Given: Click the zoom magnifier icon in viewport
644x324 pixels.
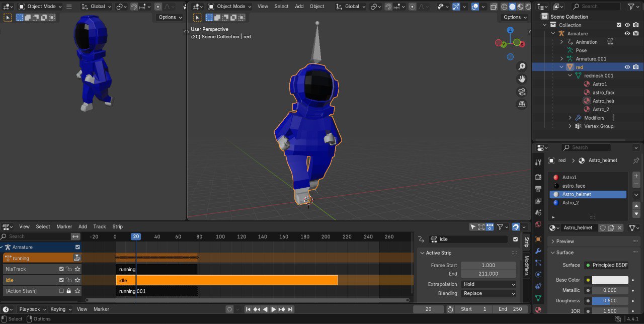Looking at the screenshot, I should pos(522,66).
